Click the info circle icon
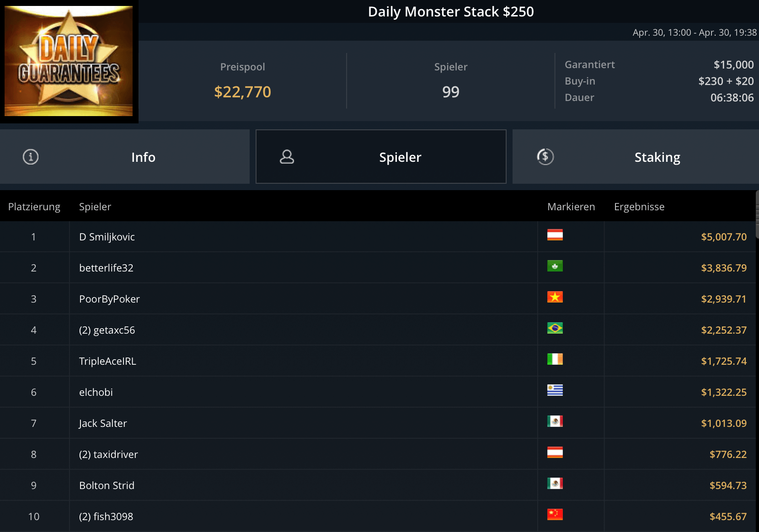 [31, 157]
